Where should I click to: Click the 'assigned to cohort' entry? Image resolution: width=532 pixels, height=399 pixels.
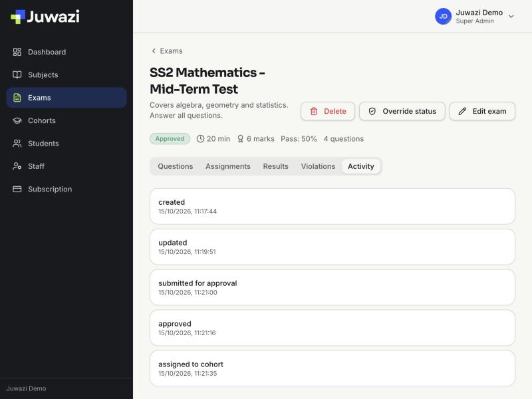pos(332,368)
